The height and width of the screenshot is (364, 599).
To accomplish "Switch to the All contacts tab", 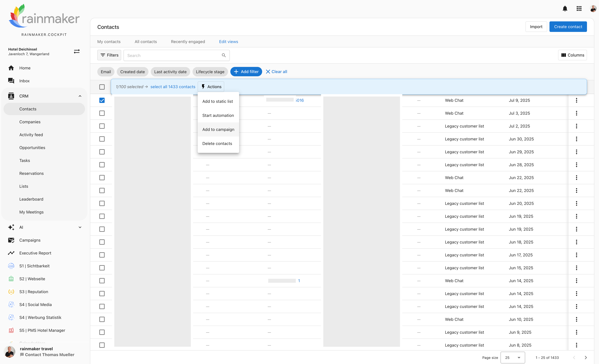I will [x=146, y=42].
